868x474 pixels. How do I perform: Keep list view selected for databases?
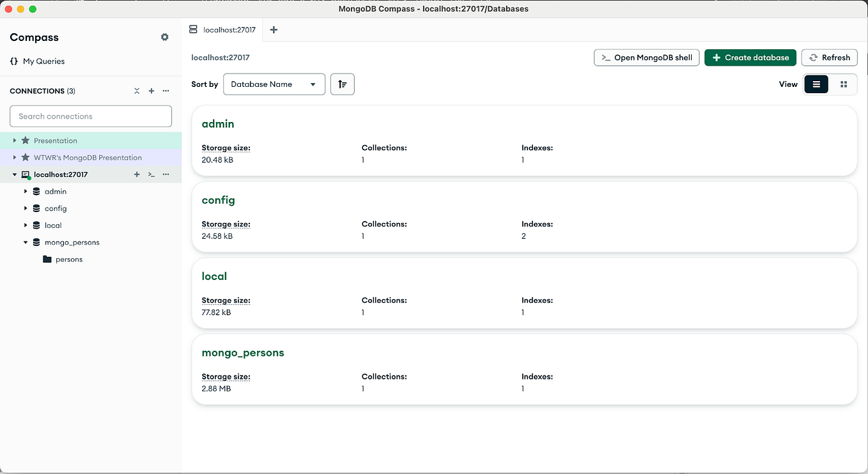click(816, 84)
